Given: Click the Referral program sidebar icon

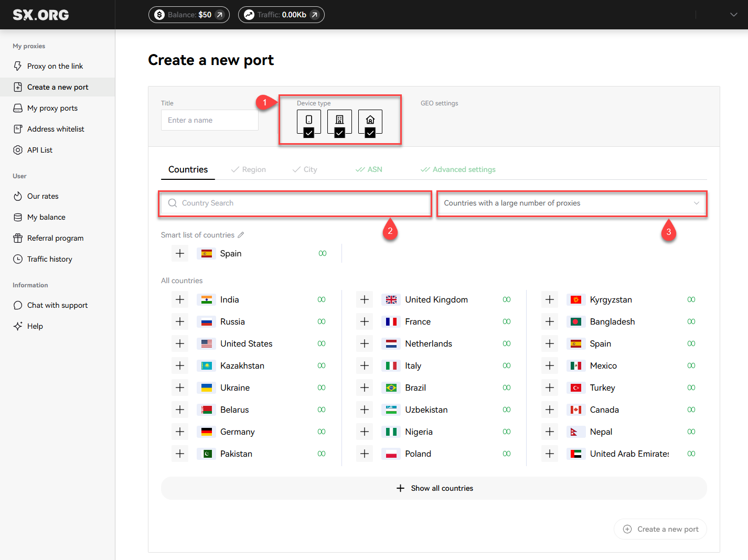Looking at the screenshot, I should coord(18,238).
